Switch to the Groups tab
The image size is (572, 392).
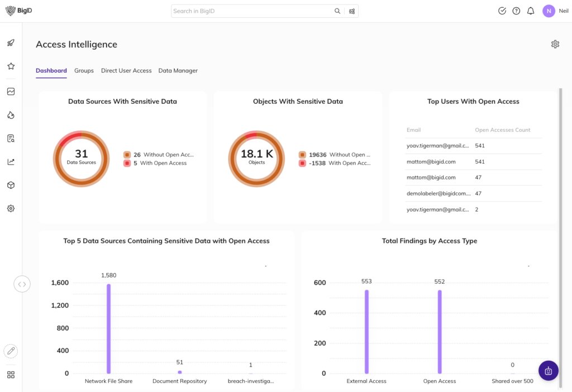coord(84,71)
